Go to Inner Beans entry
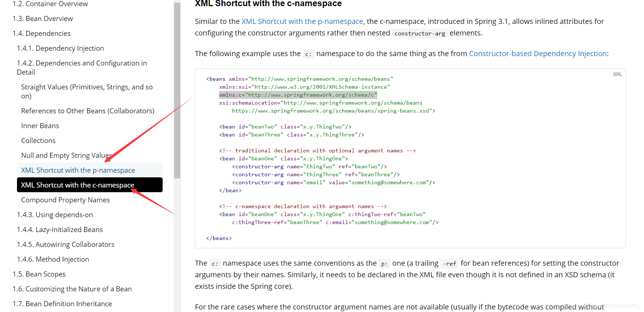The width and height of the screenshot is (644, 312). (x=40, y=126)
